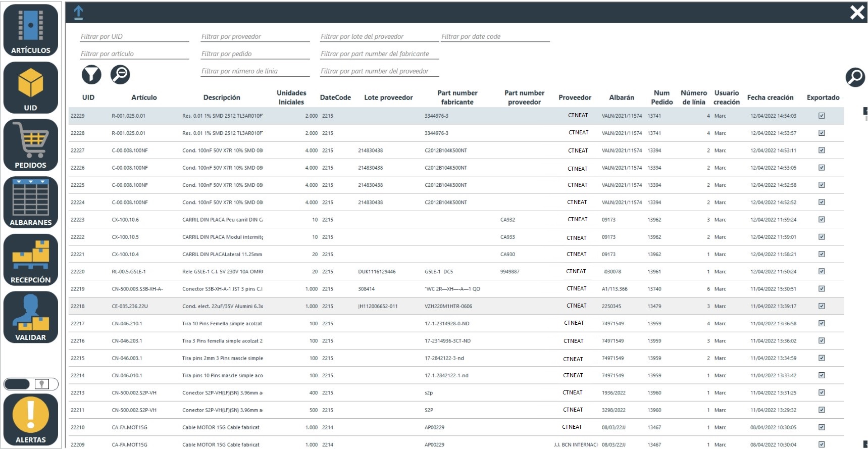Viewport: 868px width, 449px height.
Task: Open the Alertas warning icon
Action: 31,419
